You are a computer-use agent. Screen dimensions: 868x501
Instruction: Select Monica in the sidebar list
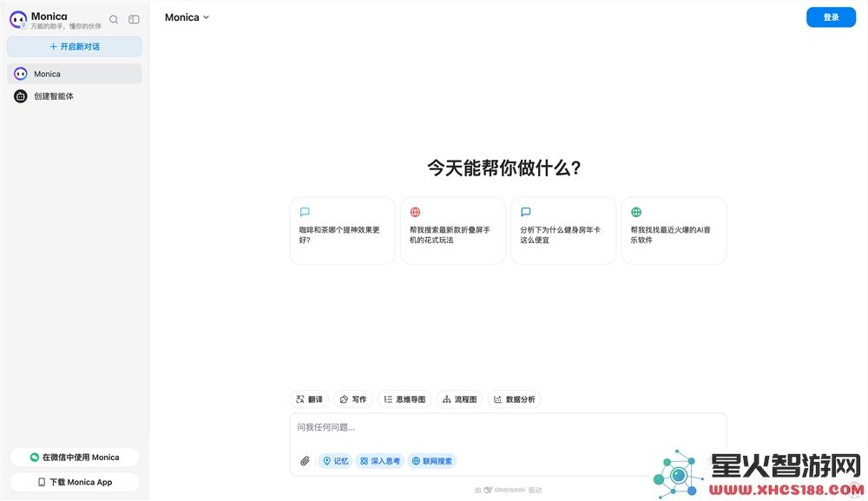(74, 74)
